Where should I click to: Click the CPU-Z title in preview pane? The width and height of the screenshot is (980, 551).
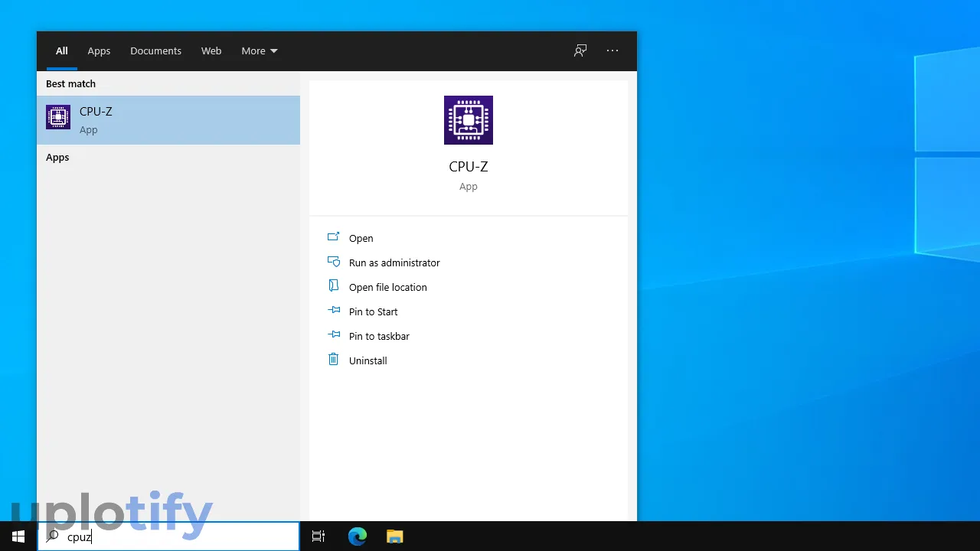(469, 166)
